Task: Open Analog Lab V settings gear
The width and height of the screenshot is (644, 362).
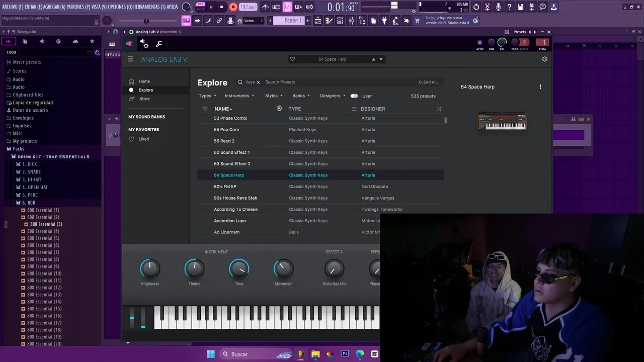Action: [x=544, y=59]
